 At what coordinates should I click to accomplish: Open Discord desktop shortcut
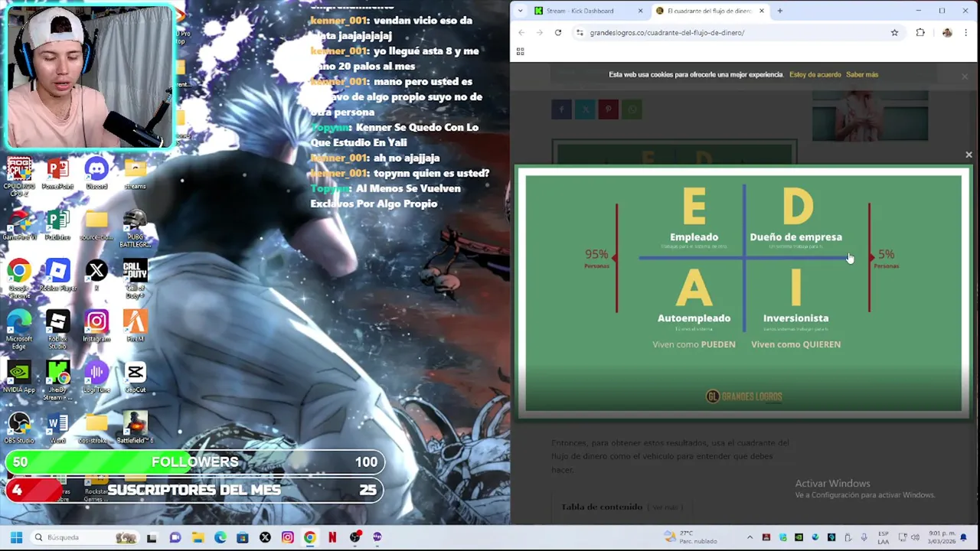tap(96, 173)
